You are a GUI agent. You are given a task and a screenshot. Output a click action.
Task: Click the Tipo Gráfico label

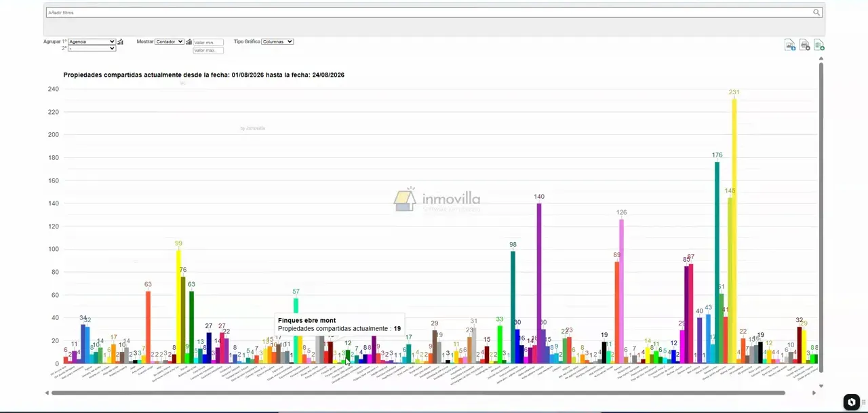[247, 41]
